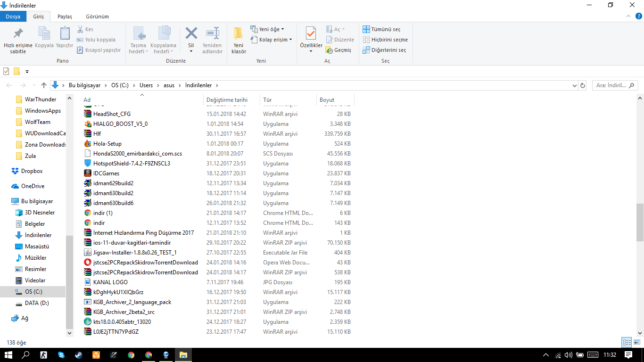The height and width of the screenshot is (362, 644).
Task: Switch to the Görünüm tab
Action: coord(98,16)
